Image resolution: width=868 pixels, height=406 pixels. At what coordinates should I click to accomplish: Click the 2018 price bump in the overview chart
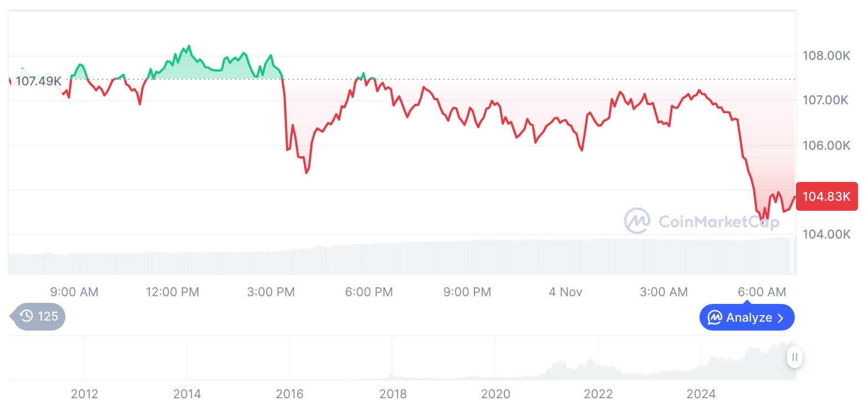(392, 373)
